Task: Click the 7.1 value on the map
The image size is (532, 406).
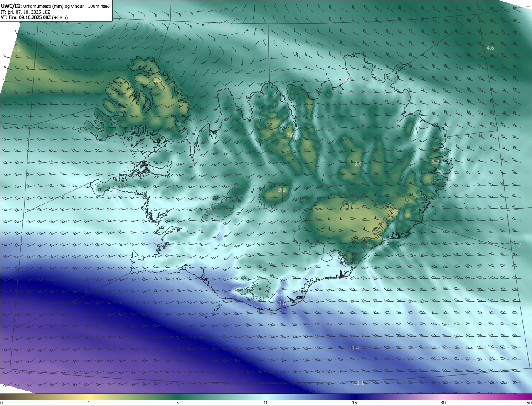Action: [x=522, y=245]
